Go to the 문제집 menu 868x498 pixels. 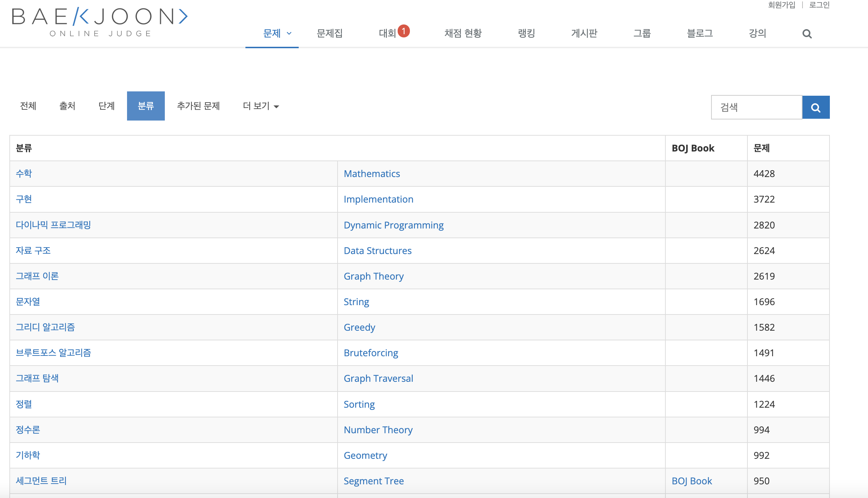329,33
